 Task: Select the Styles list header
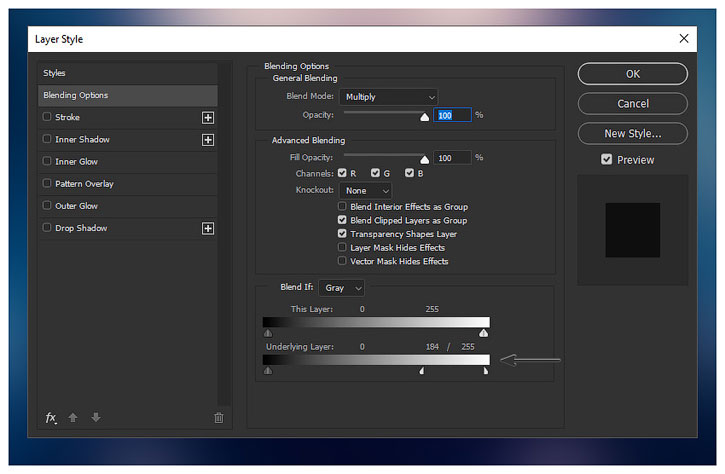pyautogui.click(x=128, y=73)
